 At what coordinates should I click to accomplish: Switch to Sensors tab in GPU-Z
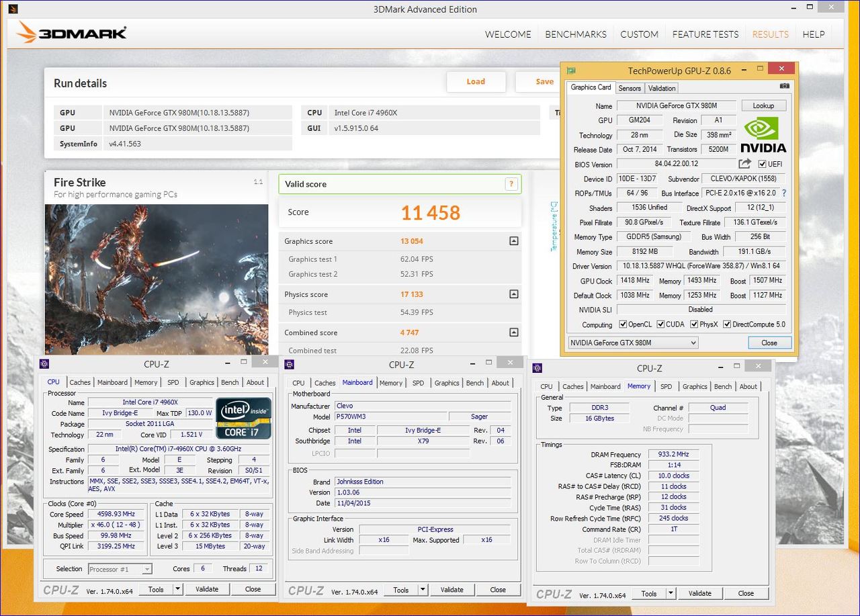pos(630,88)
